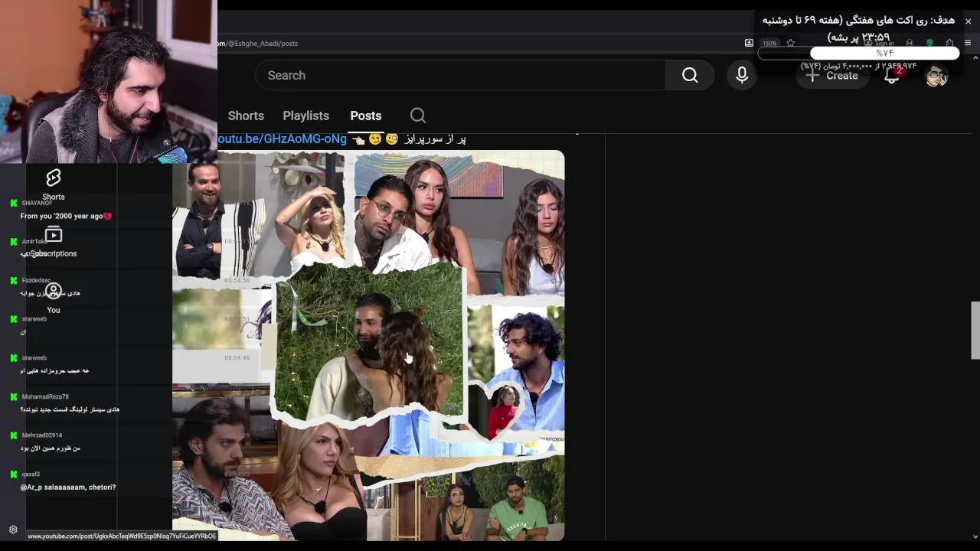
Task: Open the notifications bell
Action: click(x=892, y=76)
